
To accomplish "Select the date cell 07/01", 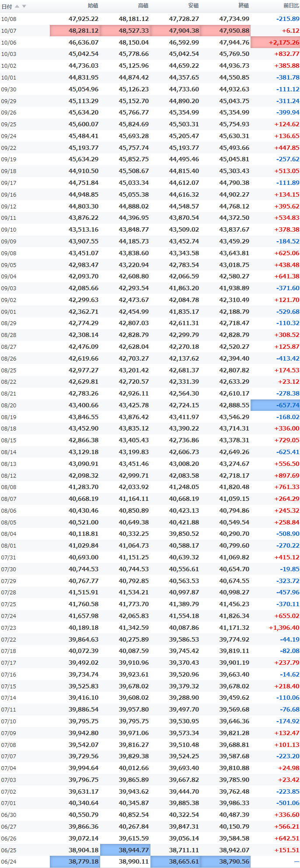I will pos(9,803).
